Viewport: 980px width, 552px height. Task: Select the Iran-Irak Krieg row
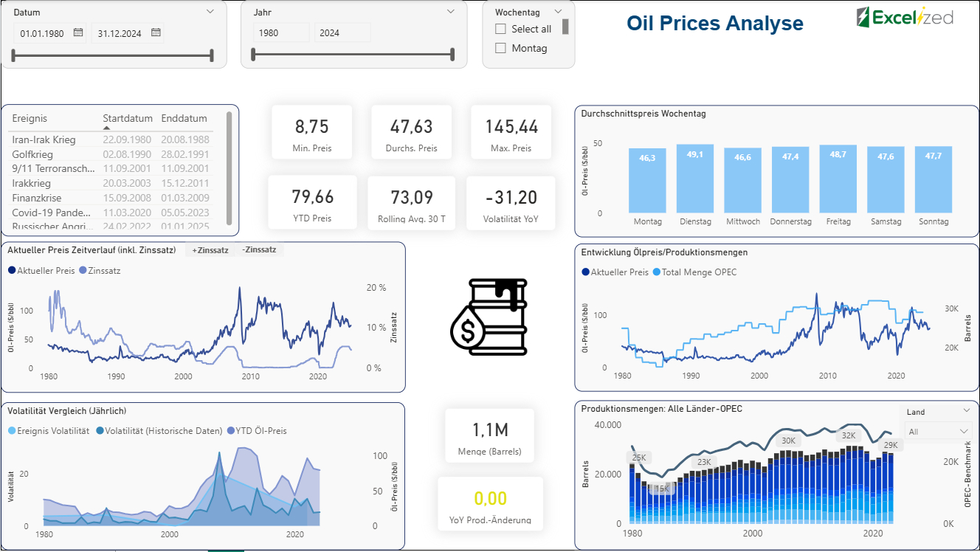click(x=111, y=139)
